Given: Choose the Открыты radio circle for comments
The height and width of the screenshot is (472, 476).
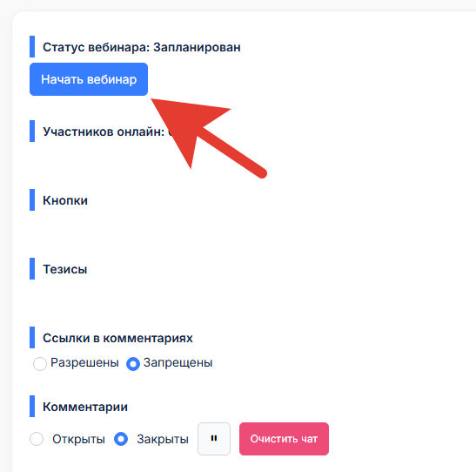Looking at the screenshot, I should tap(37, 439).
